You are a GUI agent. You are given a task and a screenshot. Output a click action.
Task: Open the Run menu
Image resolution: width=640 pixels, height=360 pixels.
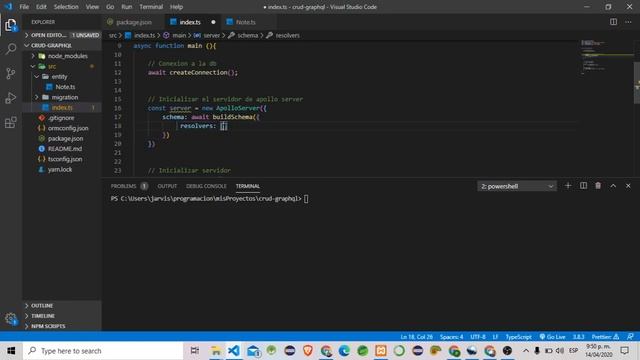127,7
